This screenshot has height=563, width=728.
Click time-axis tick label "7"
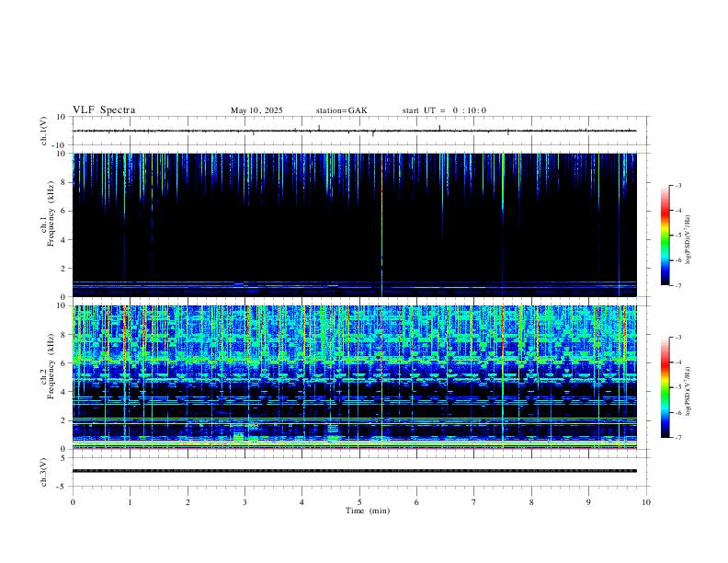click(x=474, y=502)
